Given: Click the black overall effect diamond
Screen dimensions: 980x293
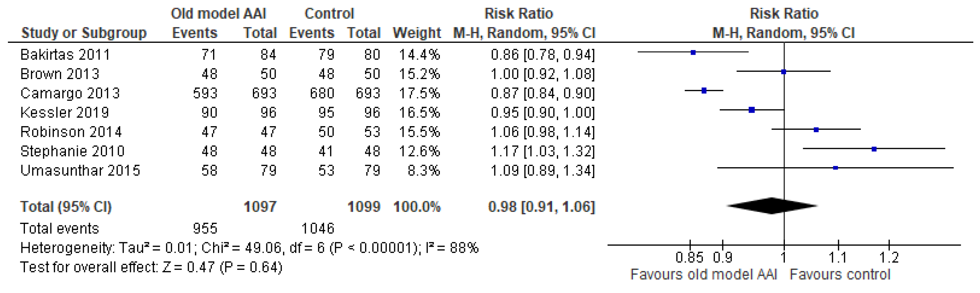Looking at the screenshot, I should pyautogui.click(x=771, y=206).
